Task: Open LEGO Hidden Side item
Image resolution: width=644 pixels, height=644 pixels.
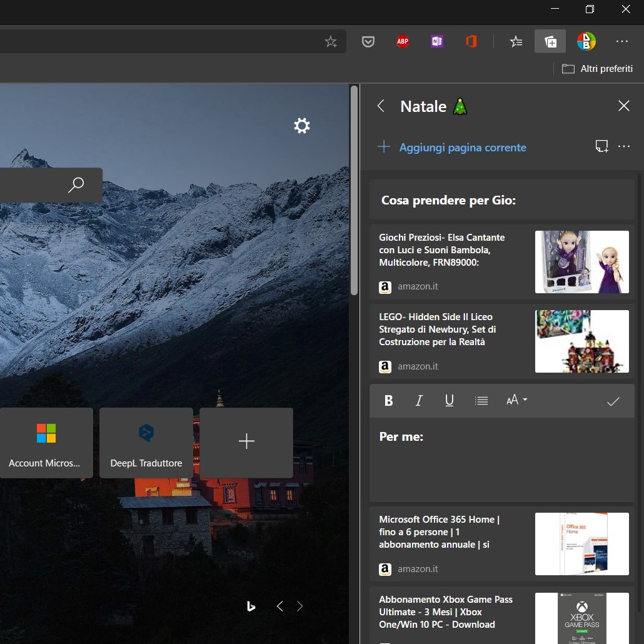Action: point(502,341)
